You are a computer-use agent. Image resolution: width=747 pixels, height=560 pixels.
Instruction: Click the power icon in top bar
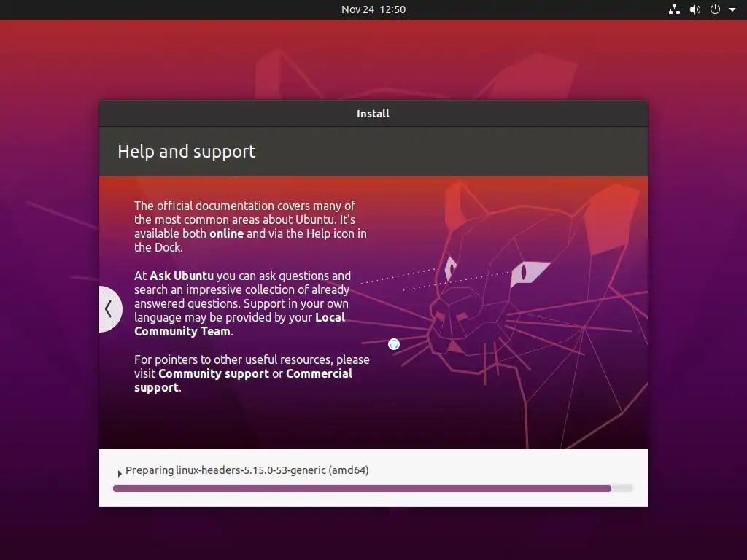(715, 9)
